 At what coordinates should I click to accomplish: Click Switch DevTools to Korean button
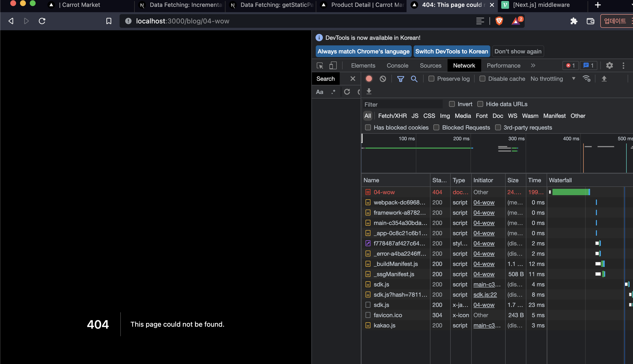451,51
